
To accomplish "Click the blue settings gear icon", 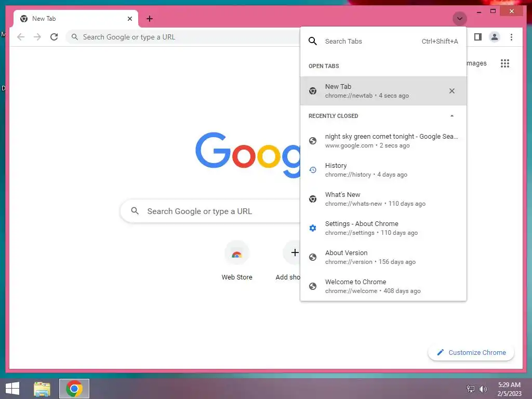I will [312, 229].
